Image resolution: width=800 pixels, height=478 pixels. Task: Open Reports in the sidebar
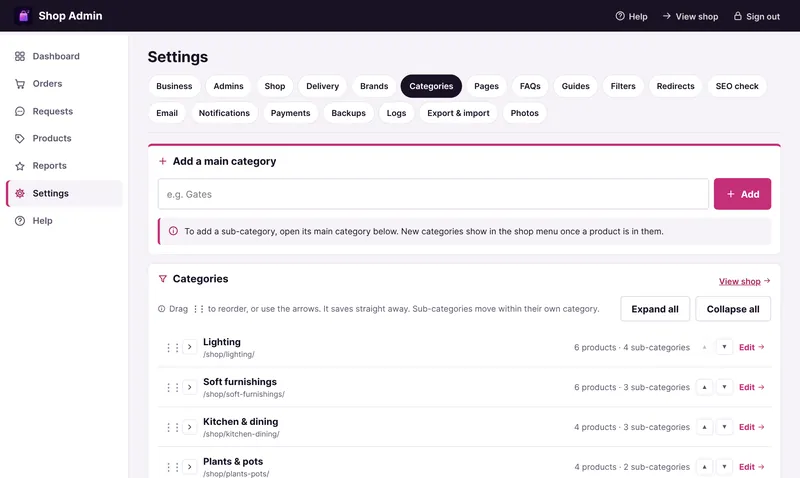pyautogui.click(x=64, y=166)
